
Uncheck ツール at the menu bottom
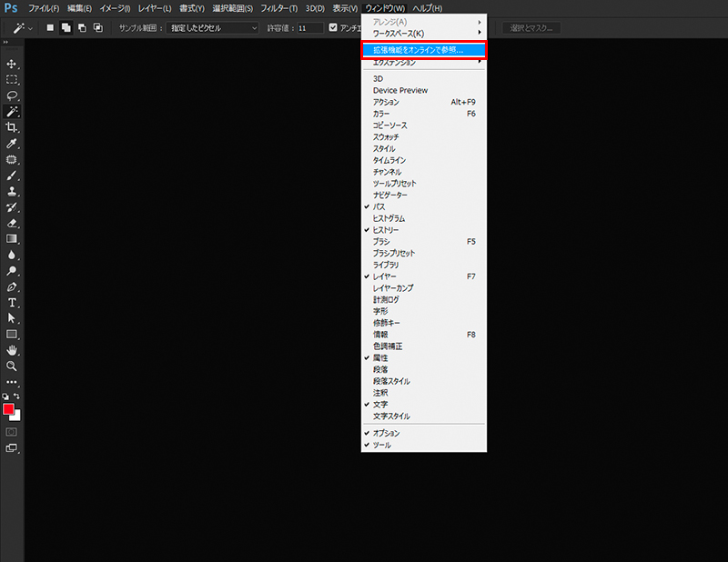click(424, 445)
